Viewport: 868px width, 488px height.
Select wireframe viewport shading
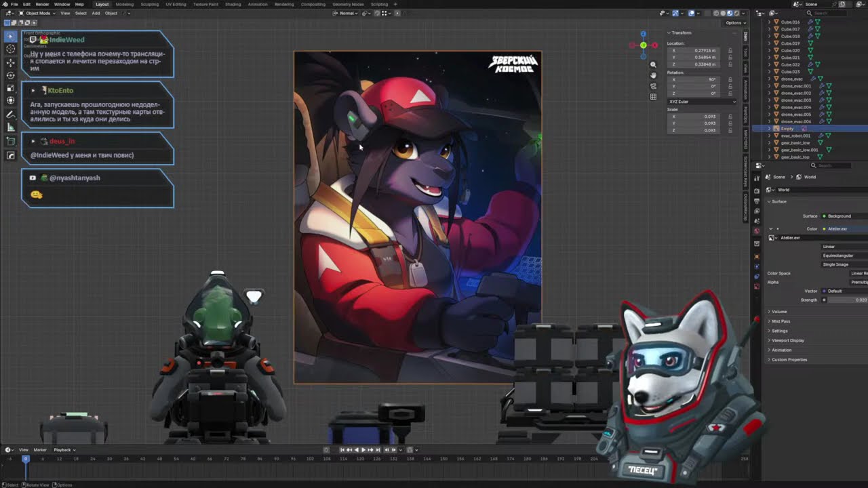coord(717,13)
